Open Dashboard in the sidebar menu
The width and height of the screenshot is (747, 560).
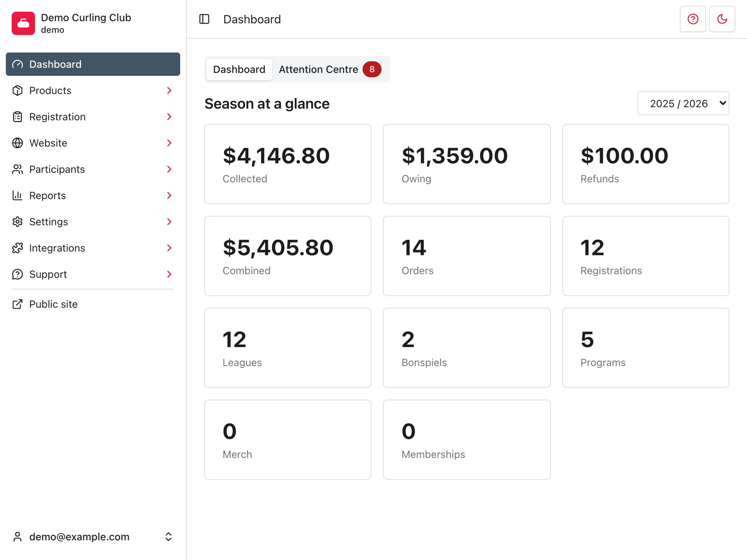pyautogui.click(x=93, y=64)
